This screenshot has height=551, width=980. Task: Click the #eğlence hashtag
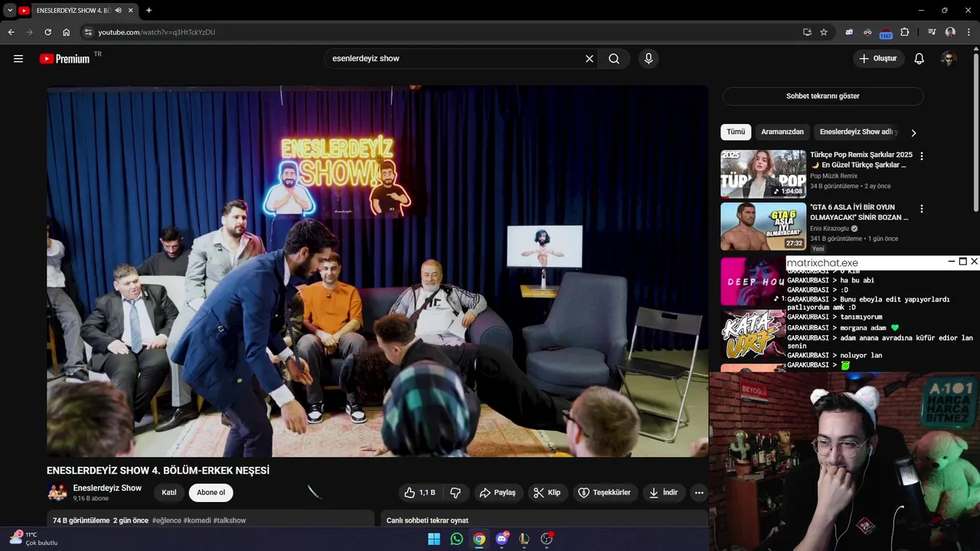[x=167, y=520]
